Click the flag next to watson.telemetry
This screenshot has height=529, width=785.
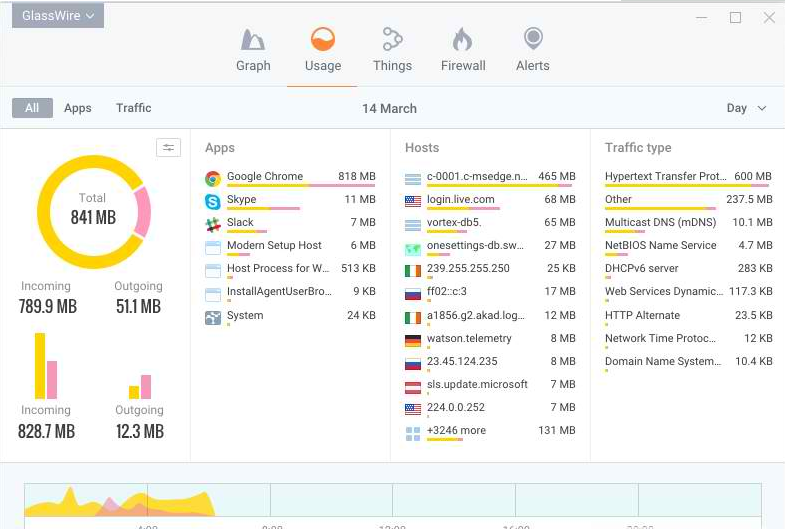(x=413, y=341)
